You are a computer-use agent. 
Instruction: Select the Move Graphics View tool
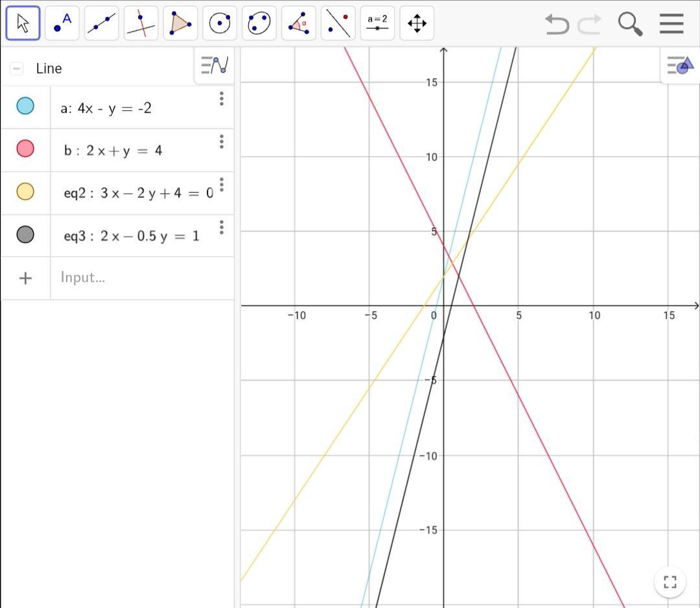[417, 23]
